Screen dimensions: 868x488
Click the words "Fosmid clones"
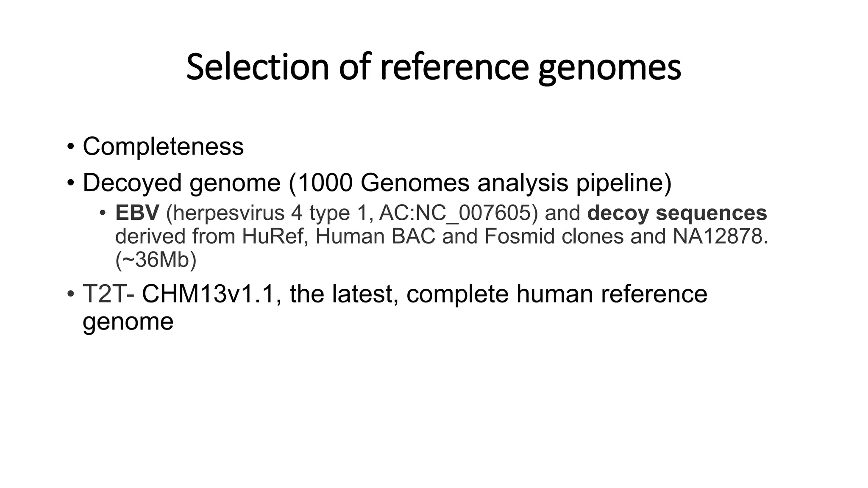point(554,236)
